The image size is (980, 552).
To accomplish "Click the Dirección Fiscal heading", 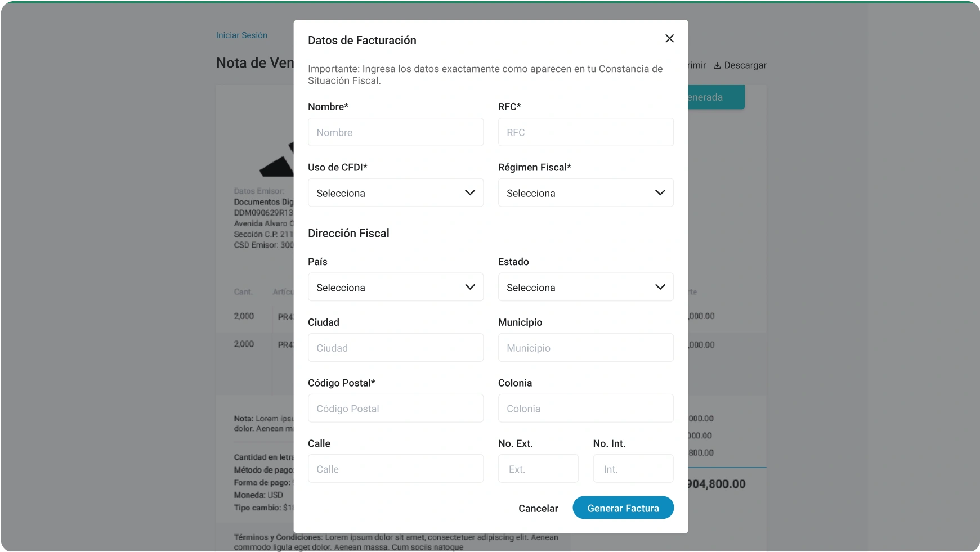I will (x=348, y=233).
